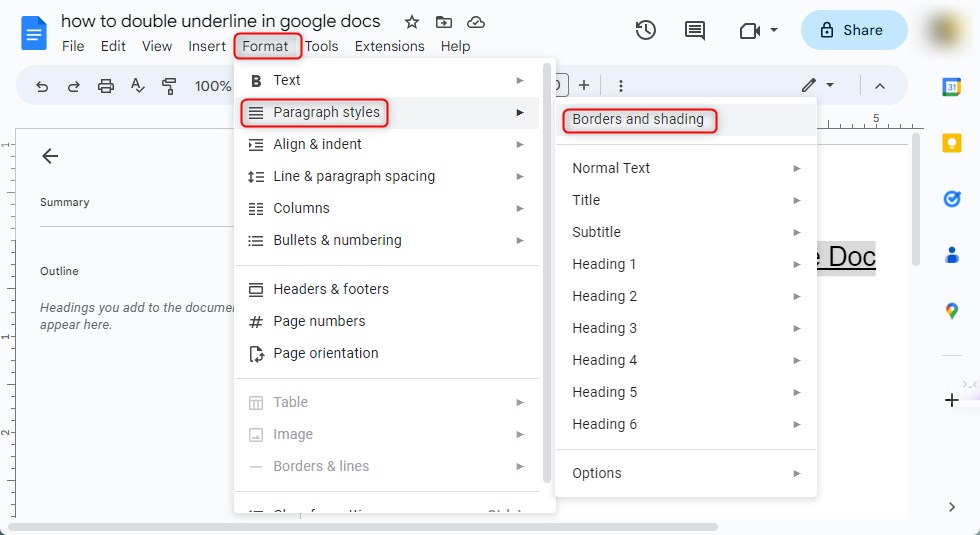The height and width of the screenshot is (535, 980).
Task: Open Line & paragraph spacing submenu
Action: (387, 176)
